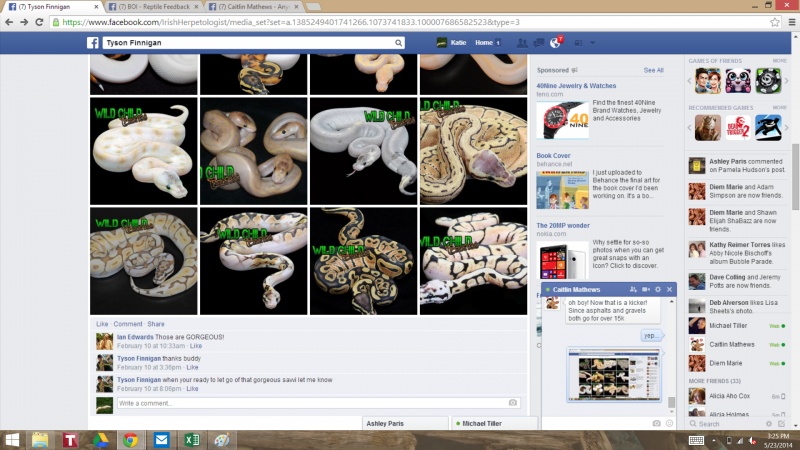The height and width of the screenshot is (450, 800).
Task: Expand the account dropdown arrow in header
Action: tap(592, 43)
